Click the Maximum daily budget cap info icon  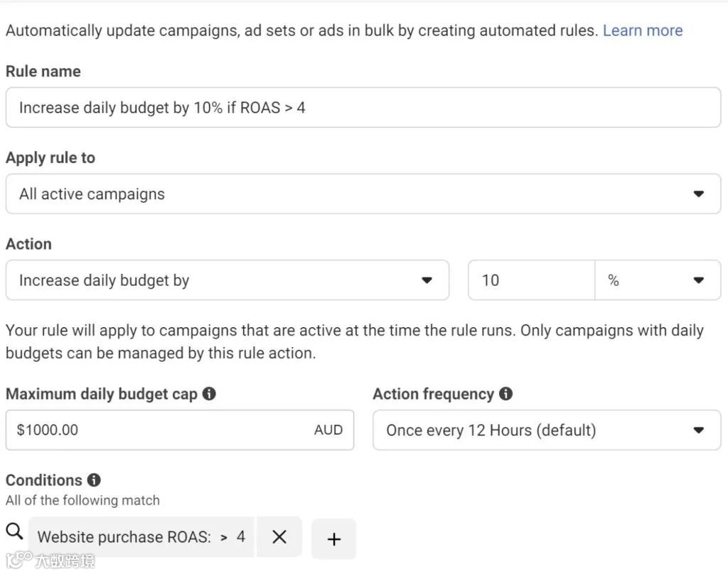tap(209, 393)
